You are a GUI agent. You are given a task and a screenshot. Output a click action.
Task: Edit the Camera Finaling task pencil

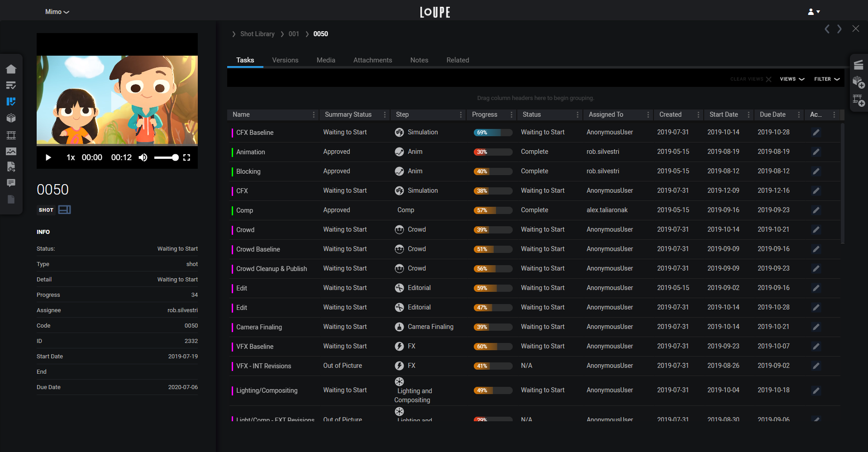point(816,327)
